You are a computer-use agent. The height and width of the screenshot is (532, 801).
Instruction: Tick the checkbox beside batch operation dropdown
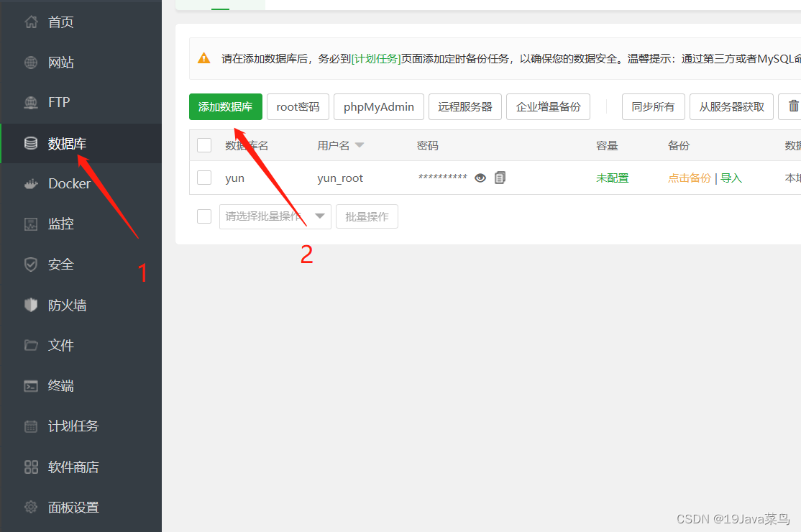point(204,216)
